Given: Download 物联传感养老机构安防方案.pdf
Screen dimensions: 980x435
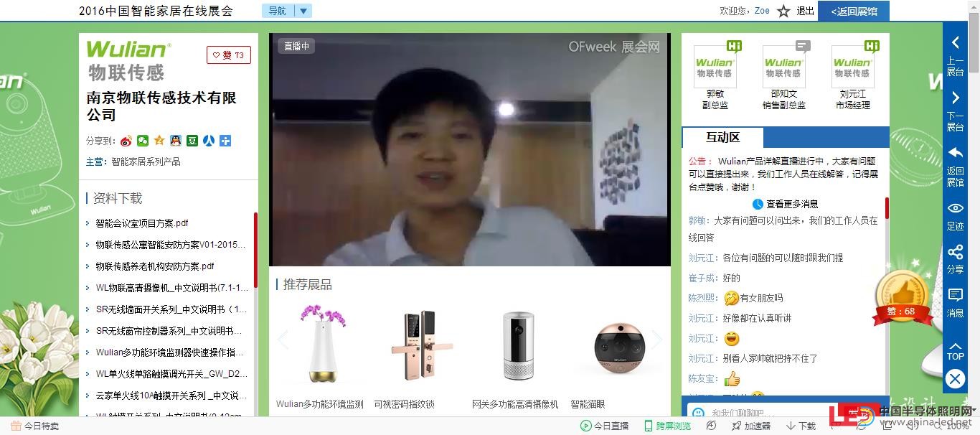Looking at the screenshot, I should [x=155, y=266].
